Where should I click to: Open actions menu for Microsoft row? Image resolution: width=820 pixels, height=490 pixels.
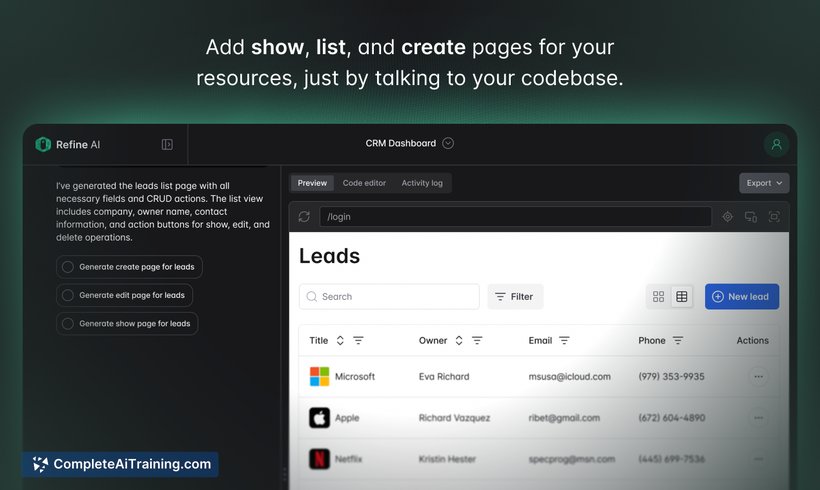point(758,377)
